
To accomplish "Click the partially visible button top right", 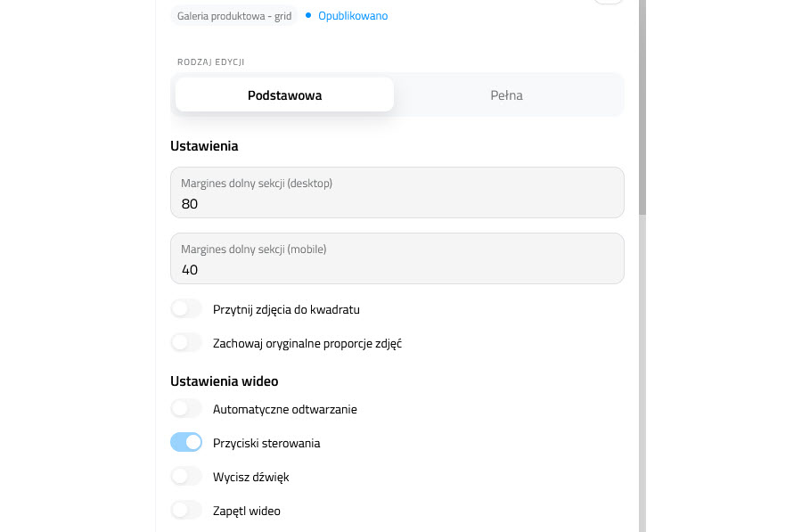I will (609, 2).
